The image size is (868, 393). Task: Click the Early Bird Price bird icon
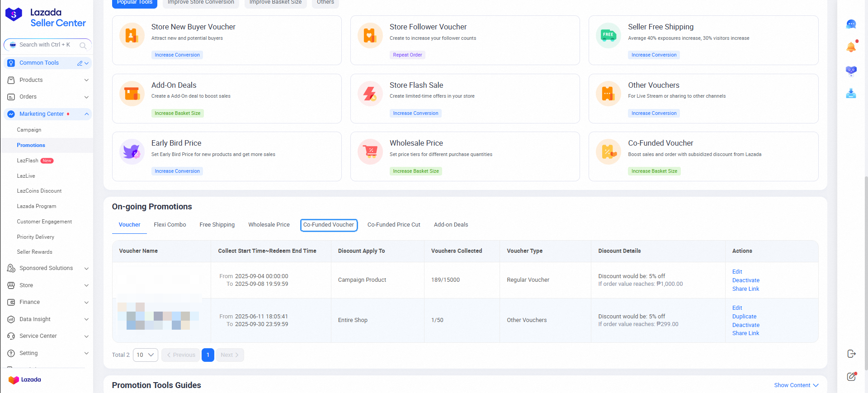click(x=132, y=152)
